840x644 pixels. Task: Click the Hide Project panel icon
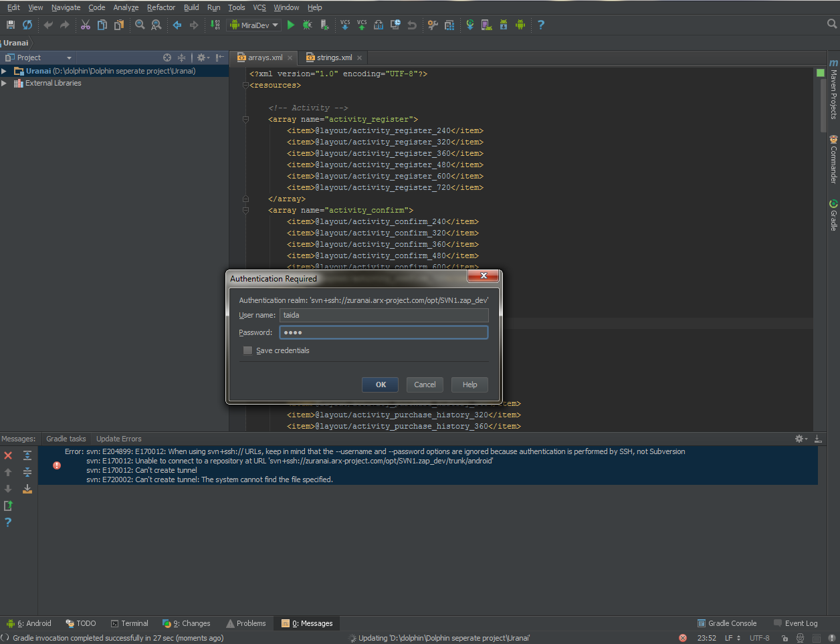(x=220, y=58)
